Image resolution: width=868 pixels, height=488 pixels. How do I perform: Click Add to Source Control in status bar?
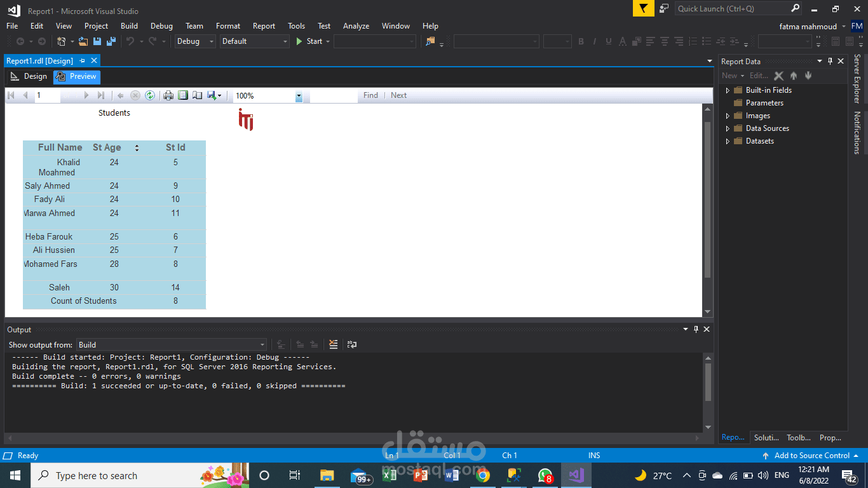(810, 456)
